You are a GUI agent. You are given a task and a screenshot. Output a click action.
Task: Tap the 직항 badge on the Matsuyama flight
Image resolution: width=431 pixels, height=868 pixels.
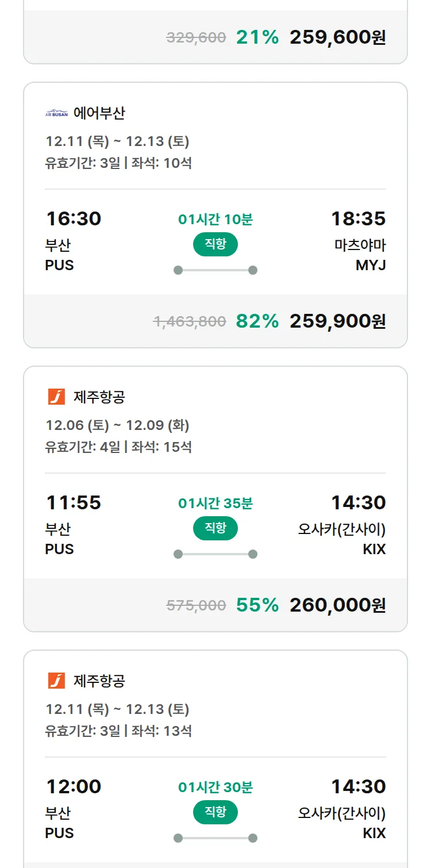click(x=215, y=244)
